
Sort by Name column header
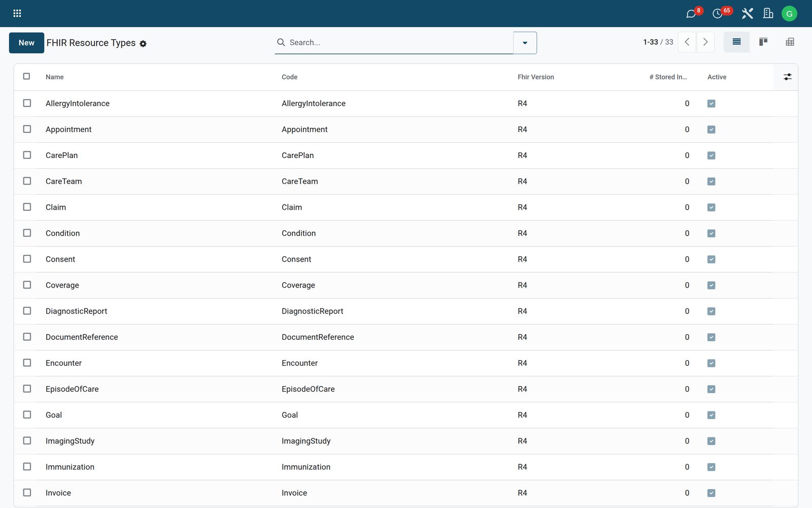pyautogui.click(x=54, y=77)
